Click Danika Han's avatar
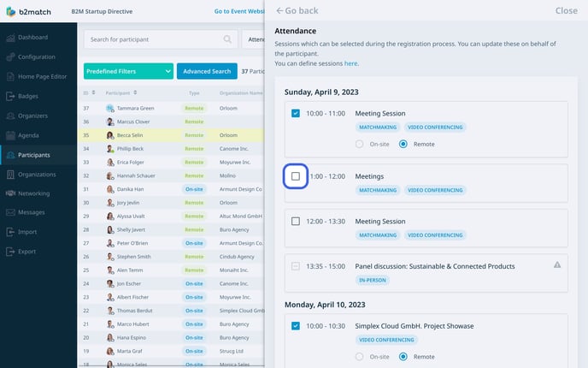Viewport: 588px width, 368px height. (110, 189)
